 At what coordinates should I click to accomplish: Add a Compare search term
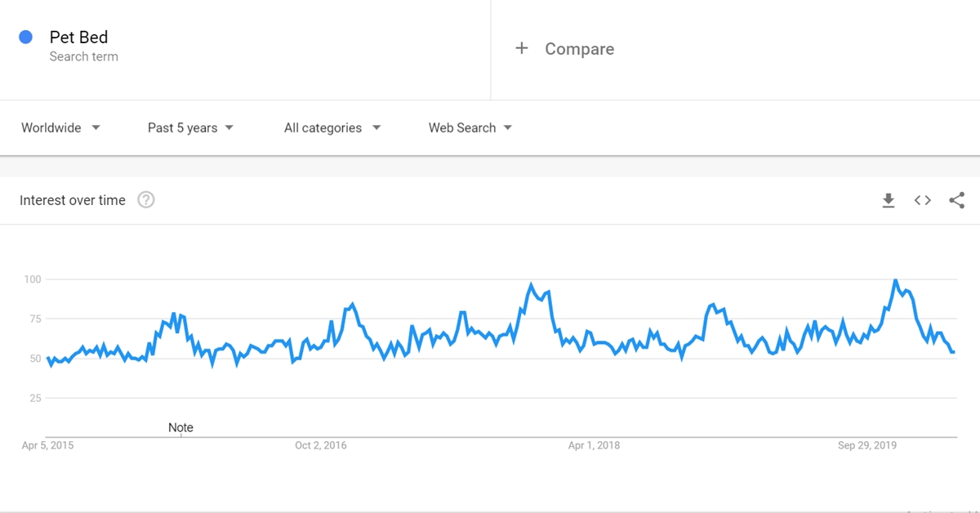pos(579,49)
